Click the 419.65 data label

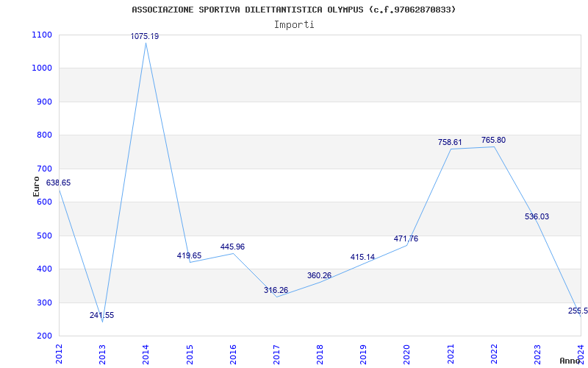pyautogui.click(x=189, y=255)
